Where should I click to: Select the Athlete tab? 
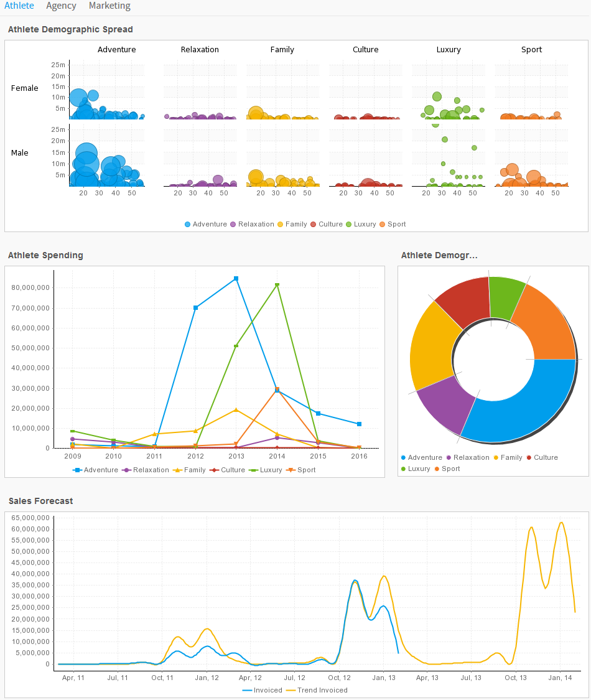point(19,6)
